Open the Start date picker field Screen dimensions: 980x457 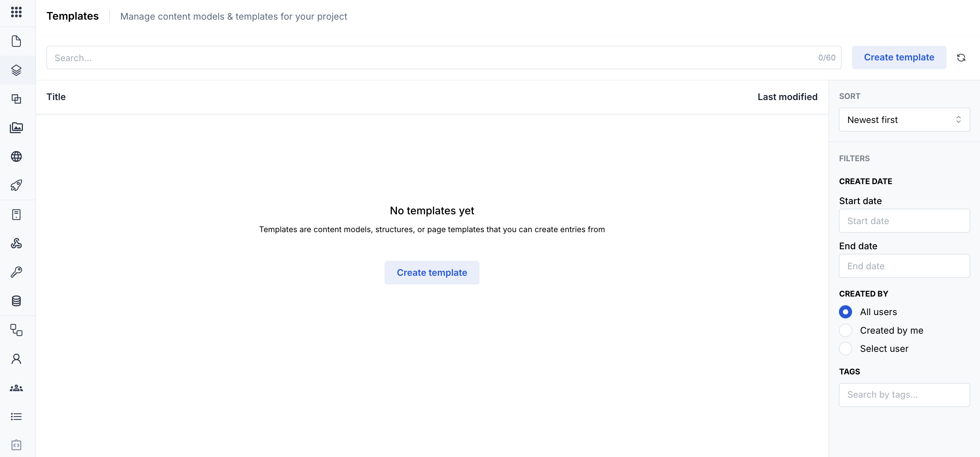click(904, 221)
